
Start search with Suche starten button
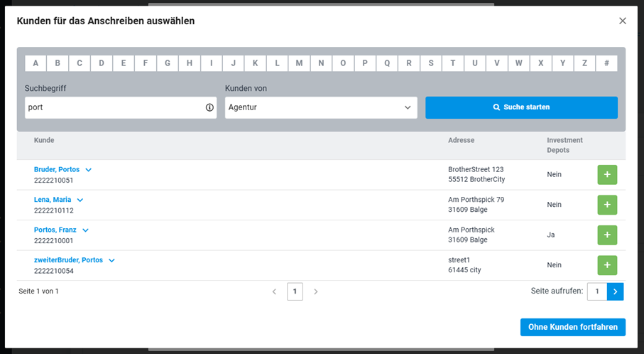[x=521, y=108]
